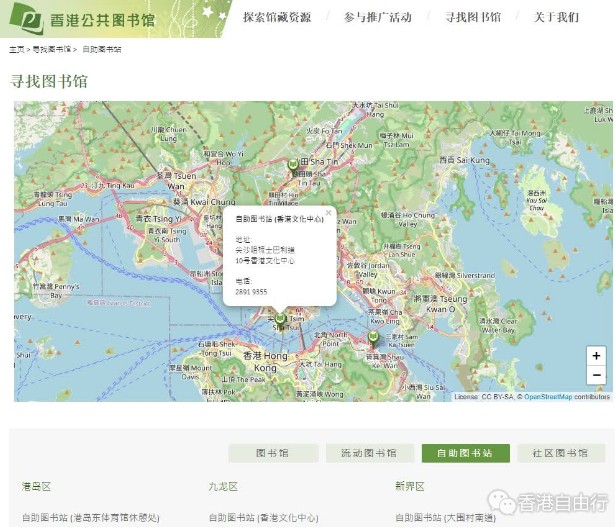Screen dimensions: 615x527
Task: Open 自助图书站 (香港文化中心) list link
Action: (x=264, y=518)
